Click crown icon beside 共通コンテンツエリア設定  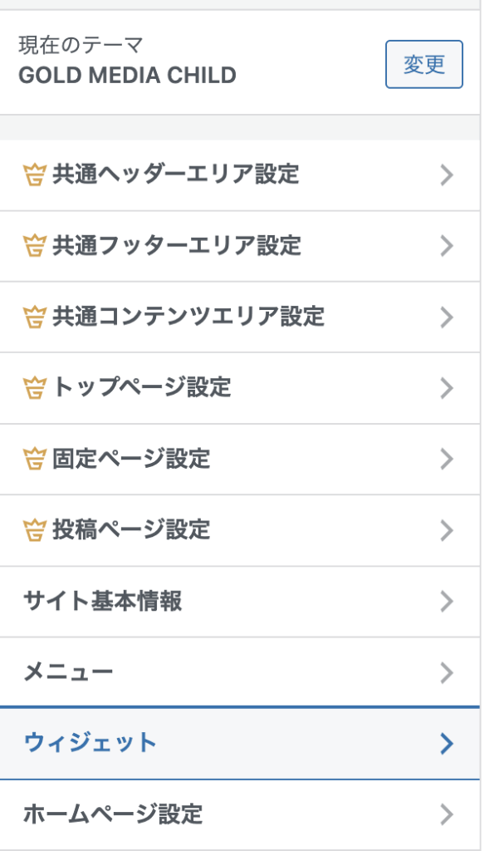click(x=33, y=317)
